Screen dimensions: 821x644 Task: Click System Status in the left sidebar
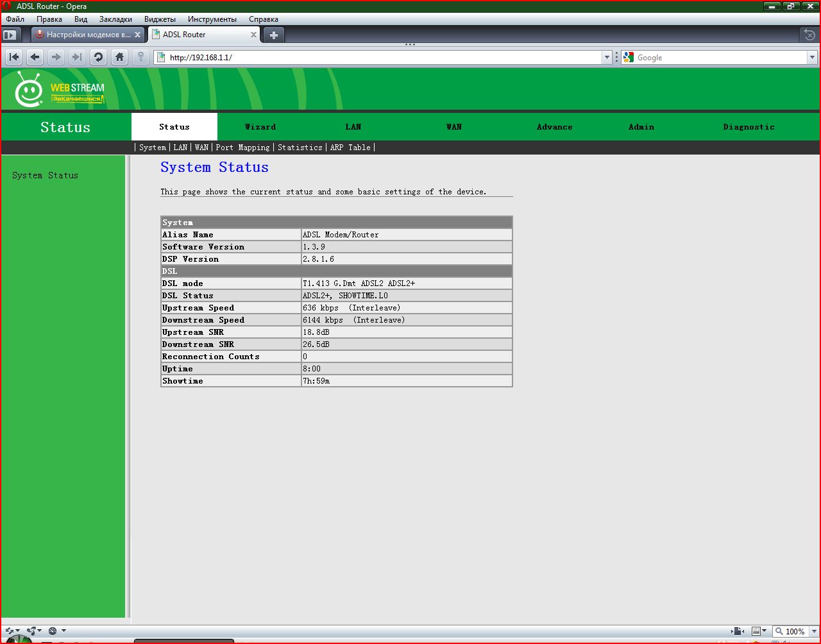coord(45,175)
